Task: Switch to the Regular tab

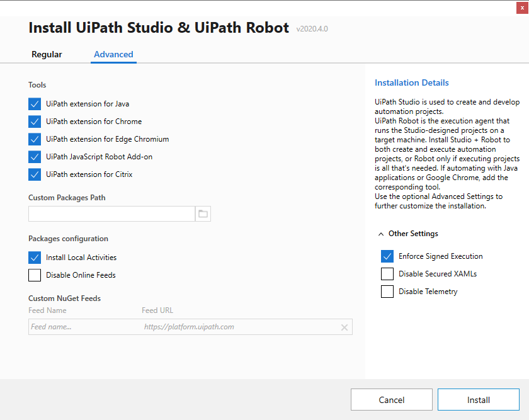Action: click(47, 55)
